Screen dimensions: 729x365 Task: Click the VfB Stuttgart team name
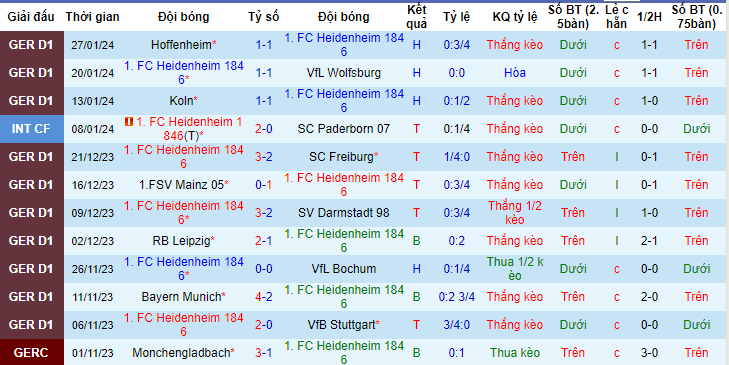(x=344, y=325)
